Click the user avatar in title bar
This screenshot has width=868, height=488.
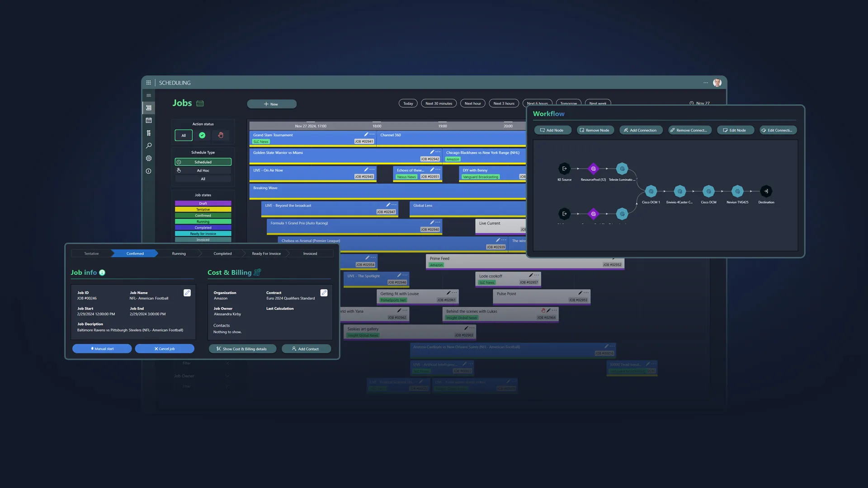[717, 83]
